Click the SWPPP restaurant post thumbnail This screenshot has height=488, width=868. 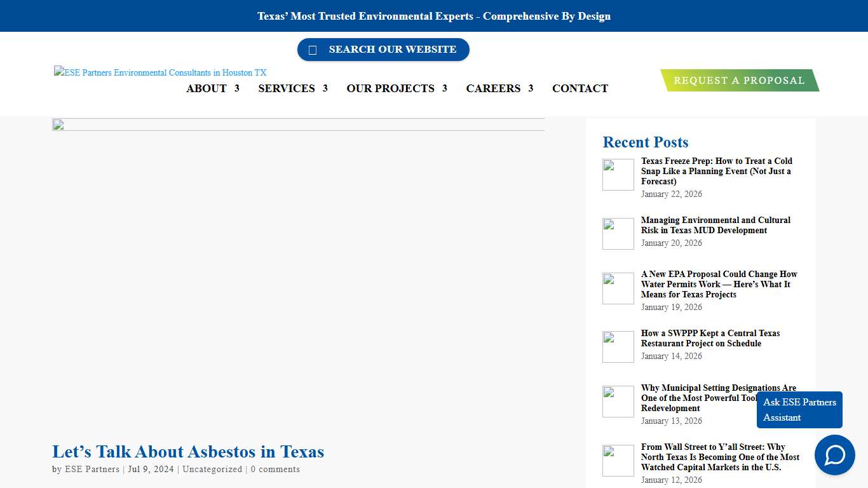[618, 347]
